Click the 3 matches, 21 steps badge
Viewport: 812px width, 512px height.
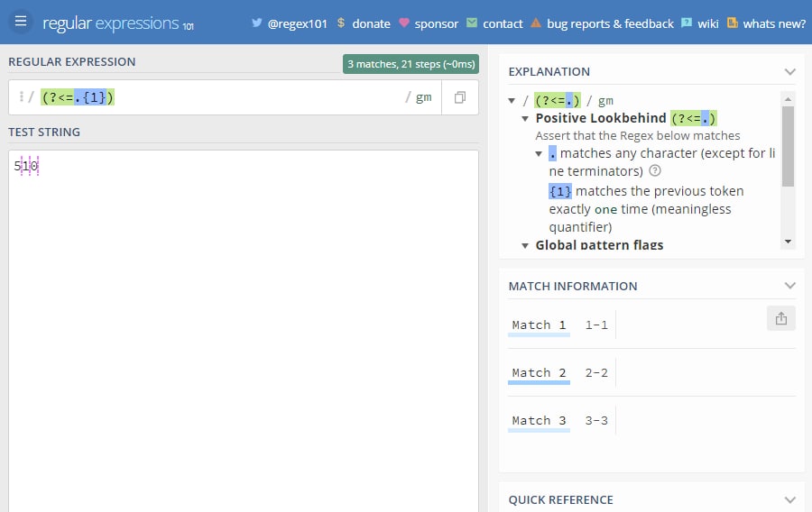click(x=411, y=64)
